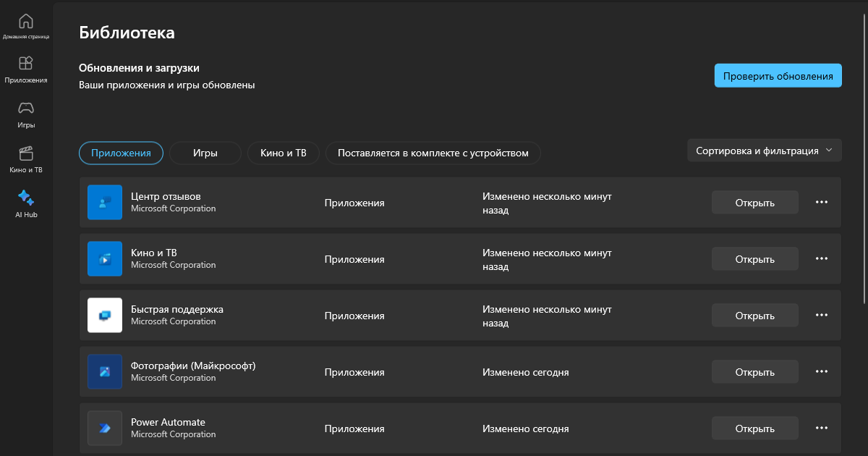Select the Кино и ТВ filter tab
This screenshot has height=456, width=868.
283,153
